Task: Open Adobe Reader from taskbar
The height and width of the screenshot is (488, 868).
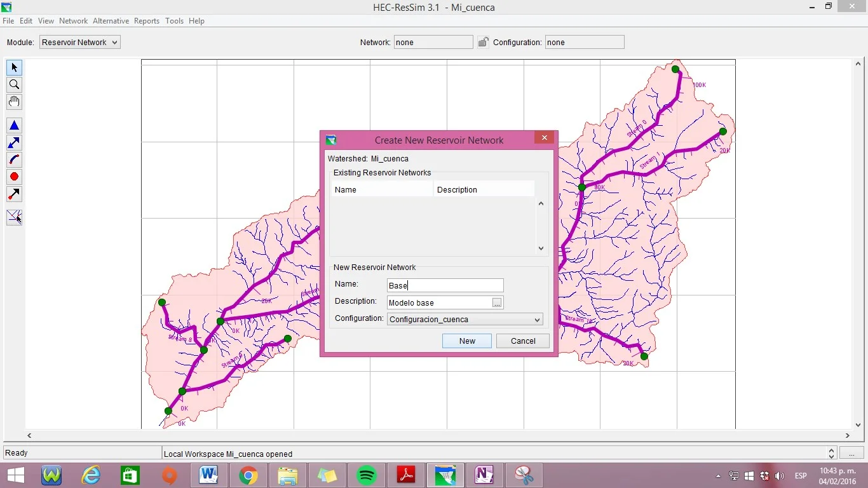Action: (406, 475)
